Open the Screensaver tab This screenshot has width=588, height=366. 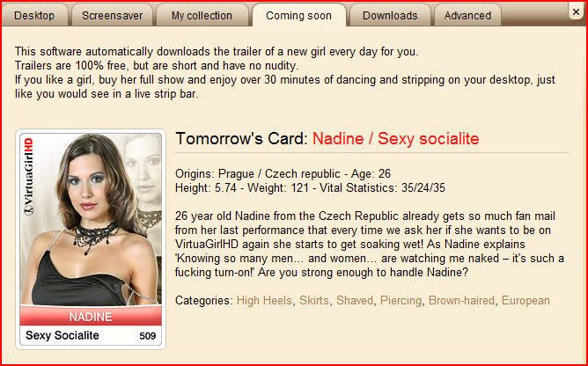click(x=112, y=15)
